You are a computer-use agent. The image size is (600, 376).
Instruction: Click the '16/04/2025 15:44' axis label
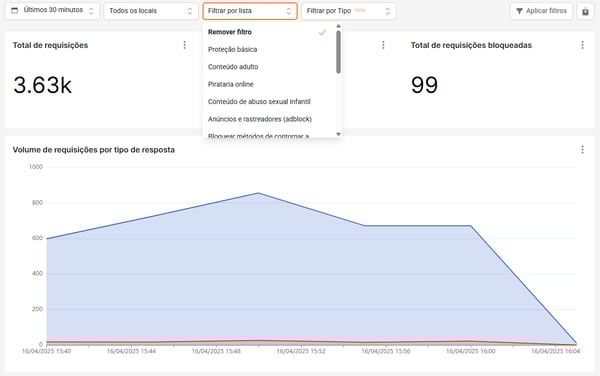[131, 351]
